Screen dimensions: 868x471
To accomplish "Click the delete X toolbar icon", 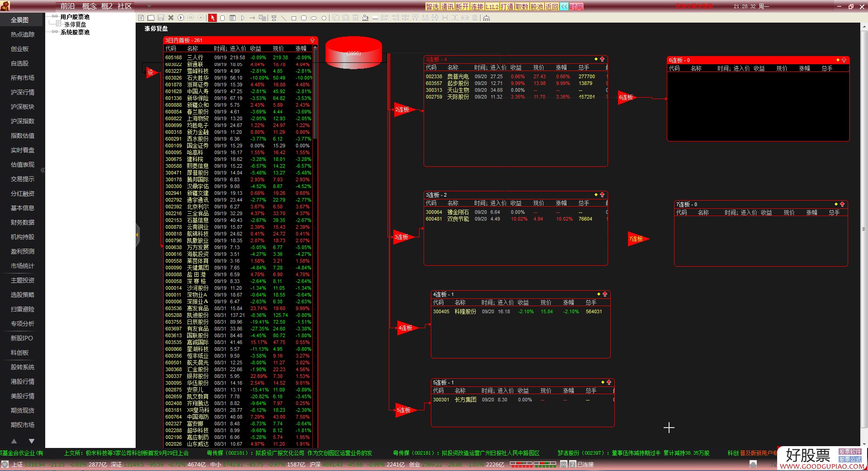I will [x=171, y=18].
